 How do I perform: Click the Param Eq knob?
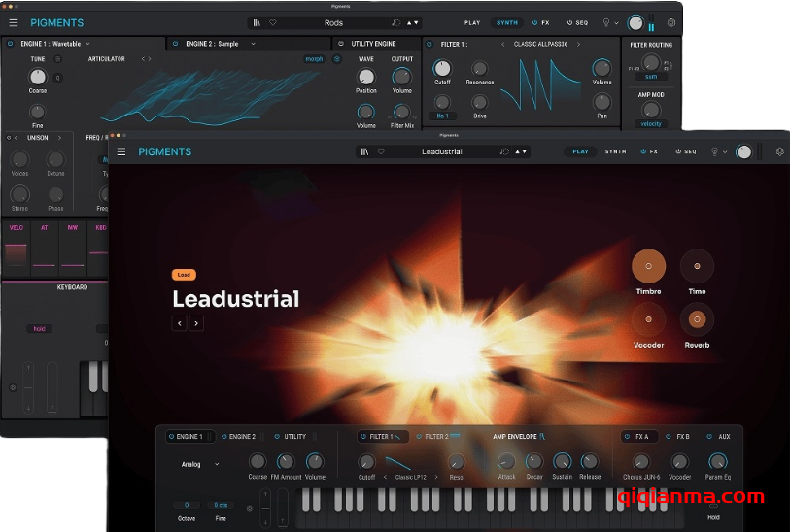pyautogui.click(x=717, y=461)
